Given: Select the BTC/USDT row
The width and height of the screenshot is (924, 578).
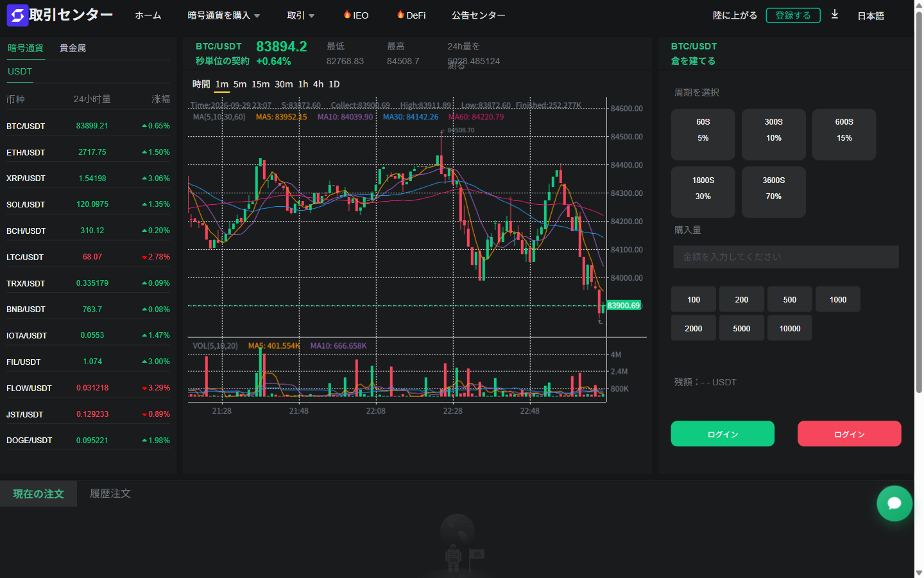Looking at the screenshot, I should (88, 126).
